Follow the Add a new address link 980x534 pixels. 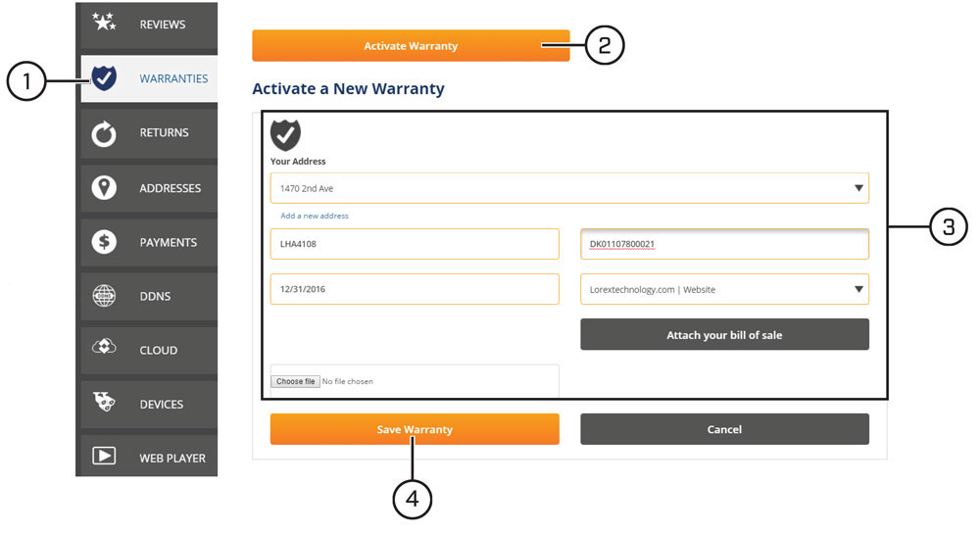pyautogui.click(x=315, y=216)
